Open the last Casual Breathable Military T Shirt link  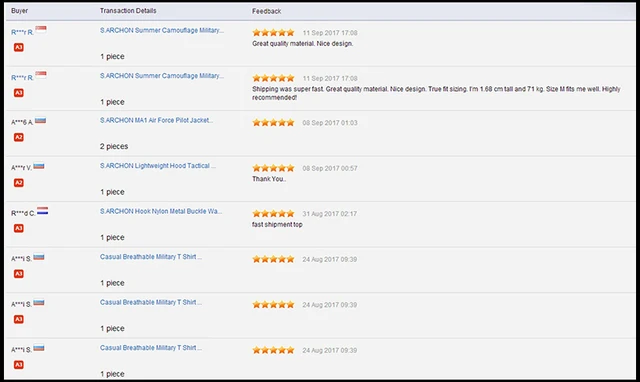click(x=151, y=348)
